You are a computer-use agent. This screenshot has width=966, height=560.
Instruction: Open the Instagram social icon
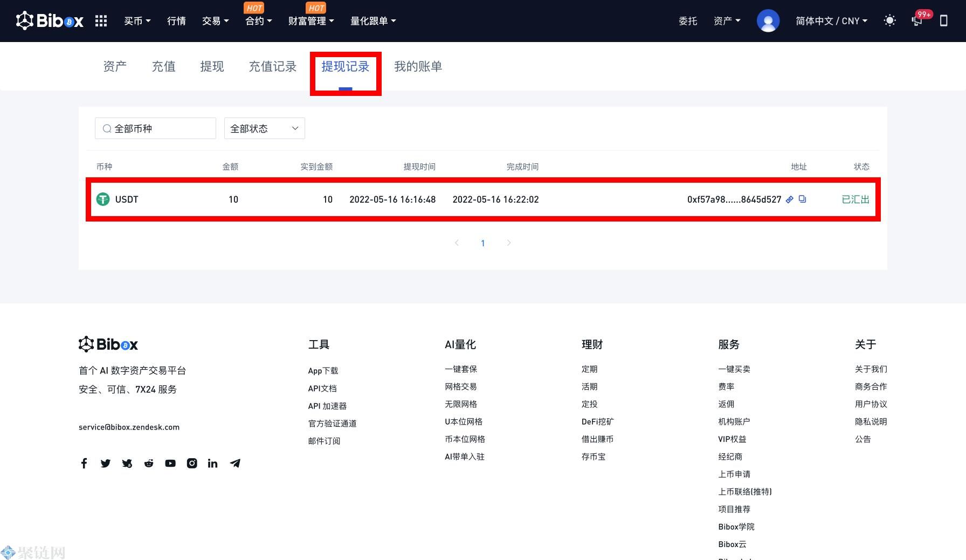[192, 463]
